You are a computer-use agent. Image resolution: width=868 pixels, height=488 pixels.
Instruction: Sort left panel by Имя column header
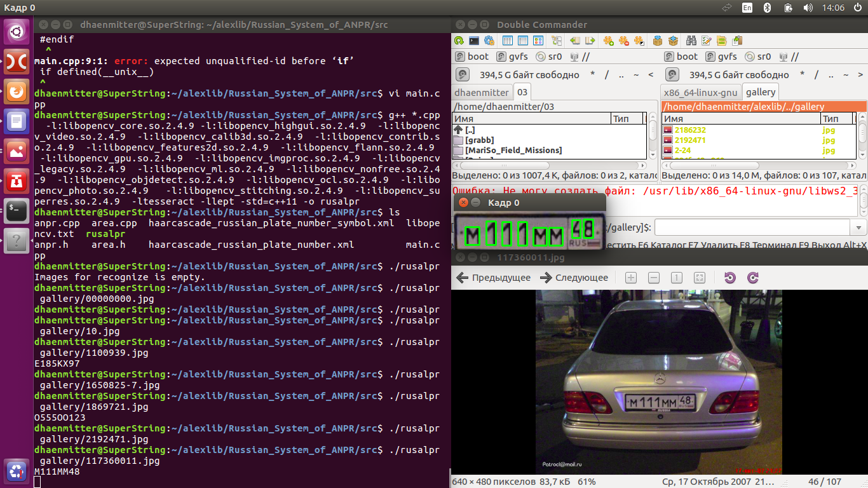pyautogui.click(x=532, y=119)
